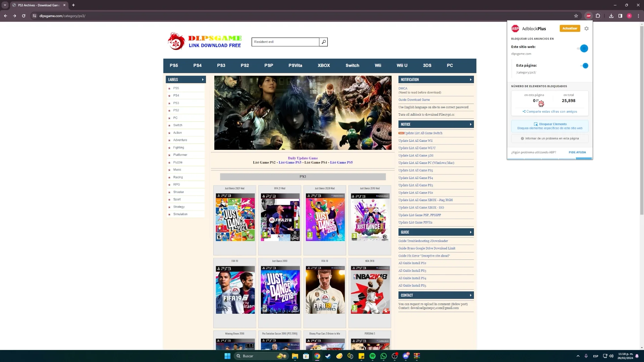
Task: Reload the page with refresh icon
Action: point(23,16)
